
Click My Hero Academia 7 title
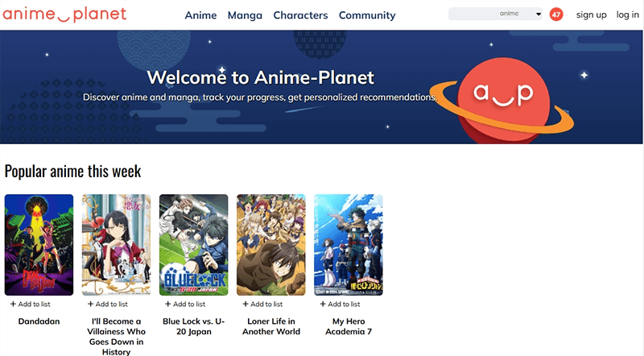(x=349, y=326)
